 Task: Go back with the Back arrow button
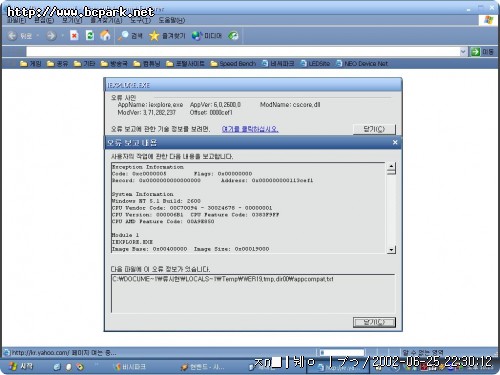click(20, 36)
